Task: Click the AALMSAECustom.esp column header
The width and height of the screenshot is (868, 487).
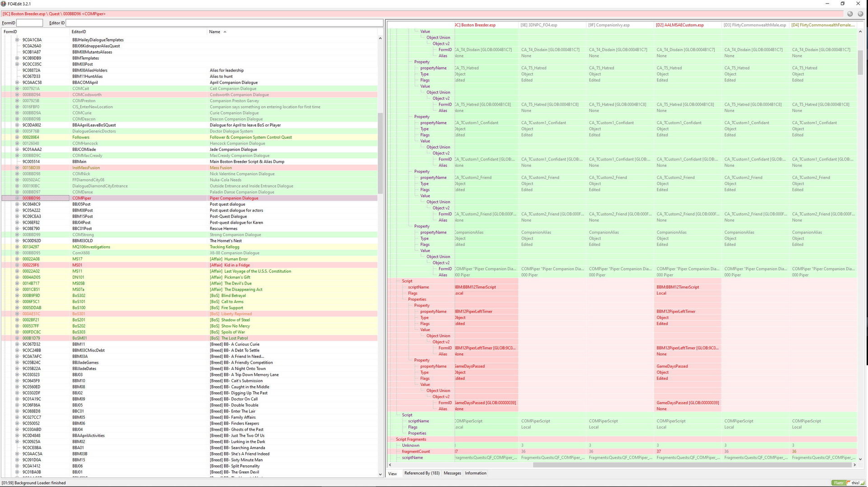Action: coord(688,25)
